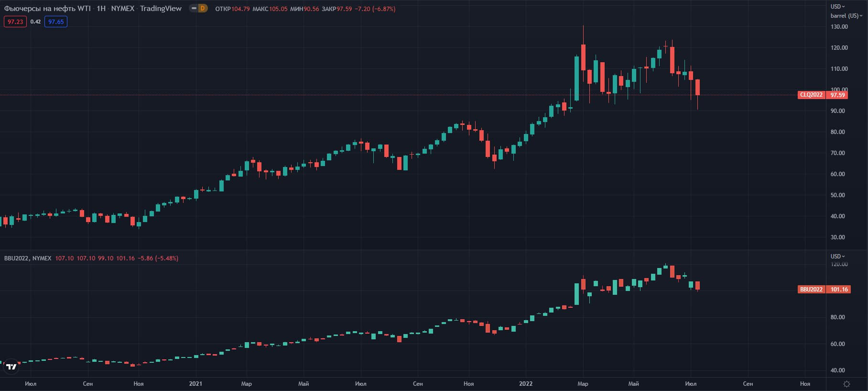Click the NYMEX exchange label in title

123,8
